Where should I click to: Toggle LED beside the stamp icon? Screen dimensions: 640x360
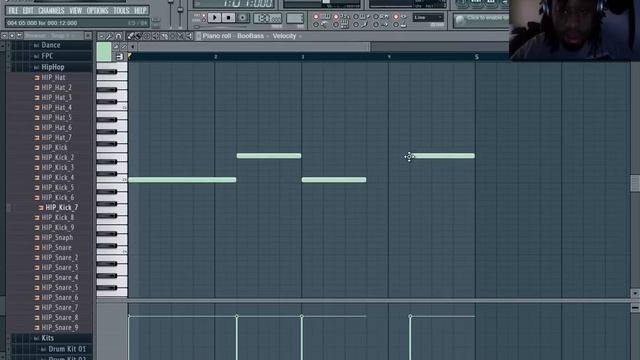pos(396,25)
